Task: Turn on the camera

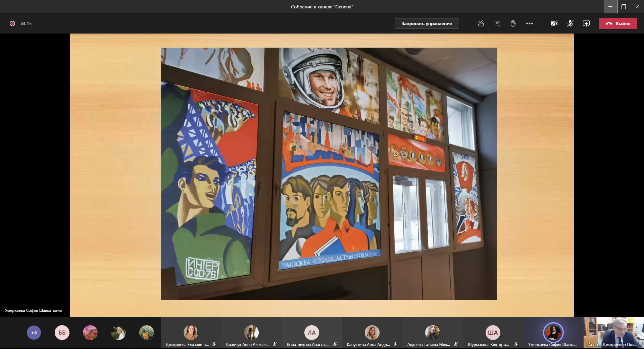Action: (554, 23)
